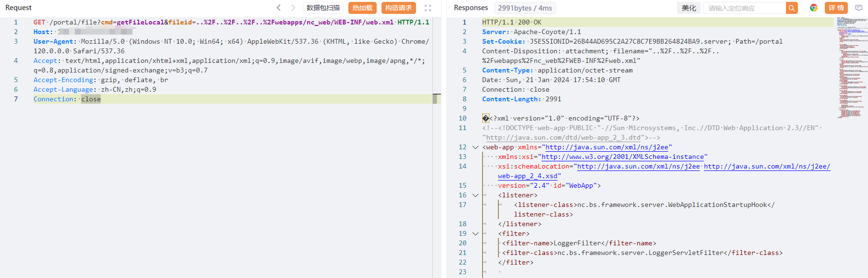Click the 美化 beautify button

click(x=689, y=8)
